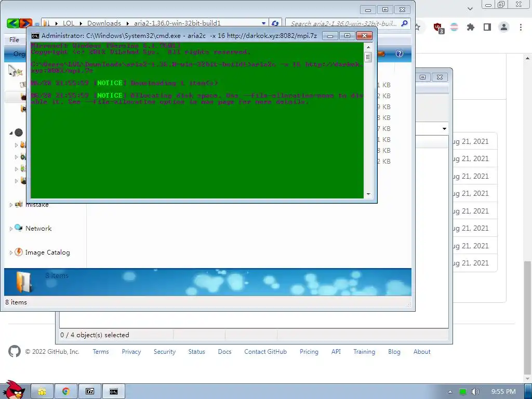532x399 pixels.
Task: Click the green Back arrow in Explorer
Action: [x=13, y=23]
